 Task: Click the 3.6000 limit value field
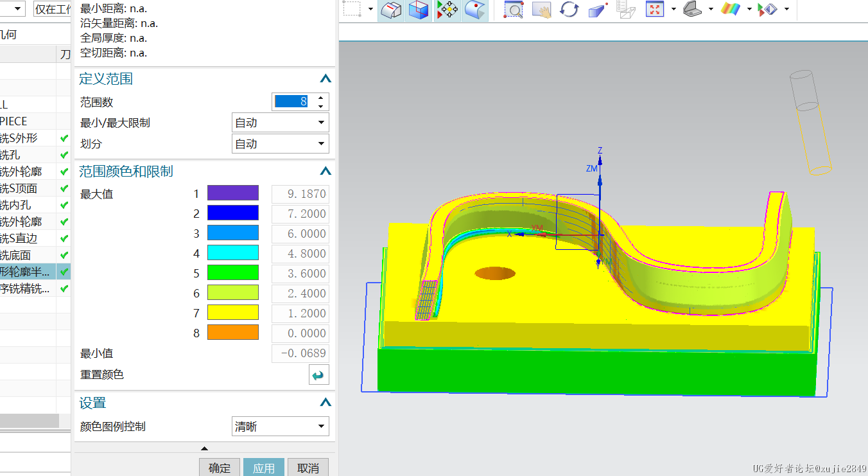pos(300,273)
